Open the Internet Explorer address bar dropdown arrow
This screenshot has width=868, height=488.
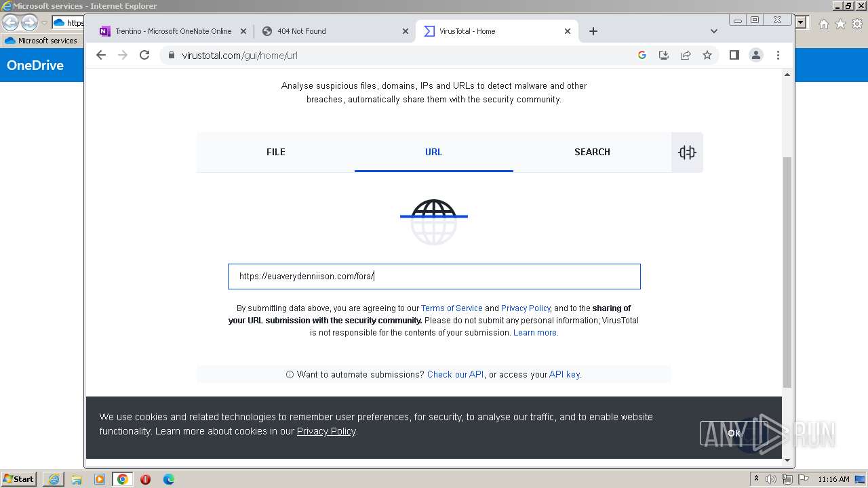point(801,22)
